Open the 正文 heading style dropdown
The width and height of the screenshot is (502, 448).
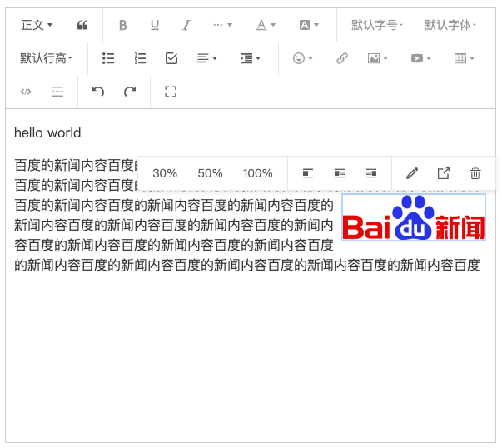click(37, 25)
